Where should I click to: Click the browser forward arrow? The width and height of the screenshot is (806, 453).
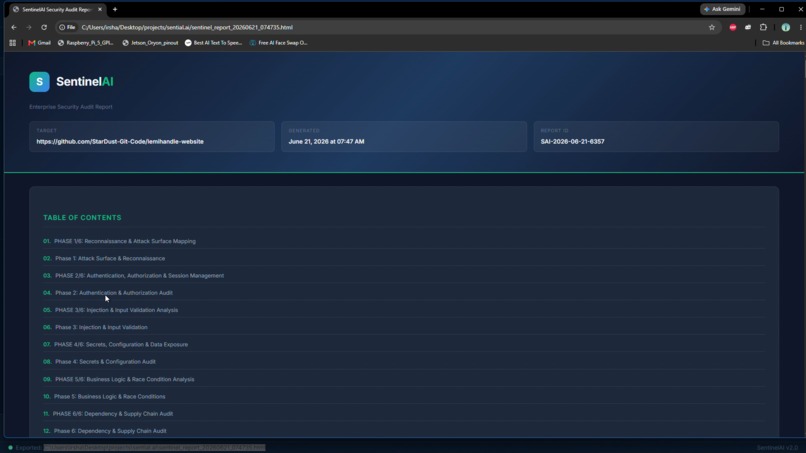tap(29, 27)
